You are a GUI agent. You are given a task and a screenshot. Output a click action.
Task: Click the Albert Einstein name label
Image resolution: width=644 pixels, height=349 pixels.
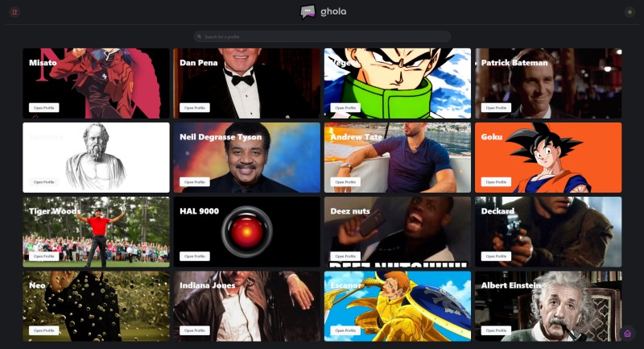tap(511, 285)
